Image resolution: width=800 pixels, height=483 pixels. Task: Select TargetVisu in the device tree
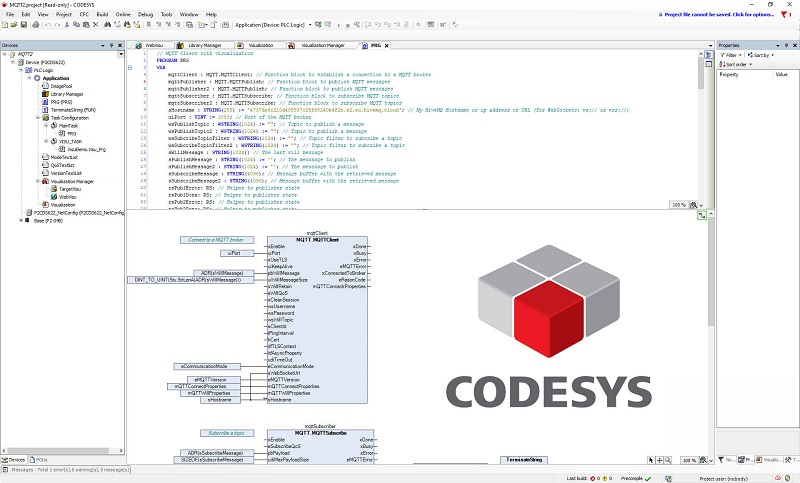[70, 189]
